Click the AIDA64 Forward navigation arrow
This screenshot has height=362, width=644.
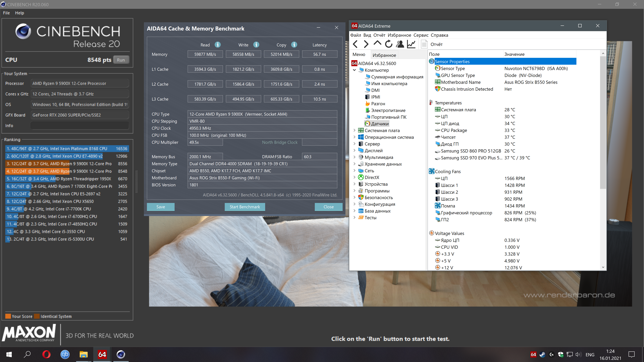[x=366, y=44]
